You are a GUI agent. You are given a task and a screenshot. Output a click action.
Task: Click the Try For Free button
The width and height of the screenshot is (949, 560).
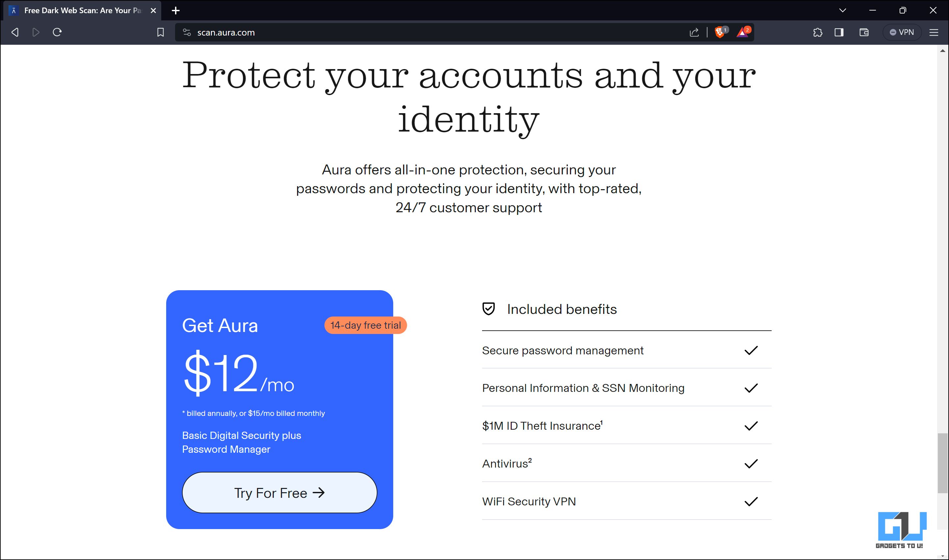point(279,493)
